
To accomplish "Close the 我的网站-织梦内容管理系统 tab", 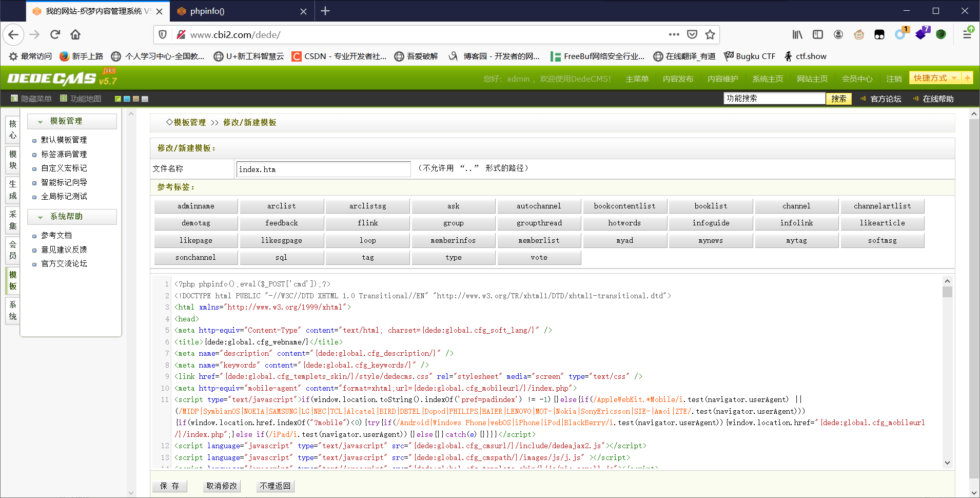I will 160,11.
